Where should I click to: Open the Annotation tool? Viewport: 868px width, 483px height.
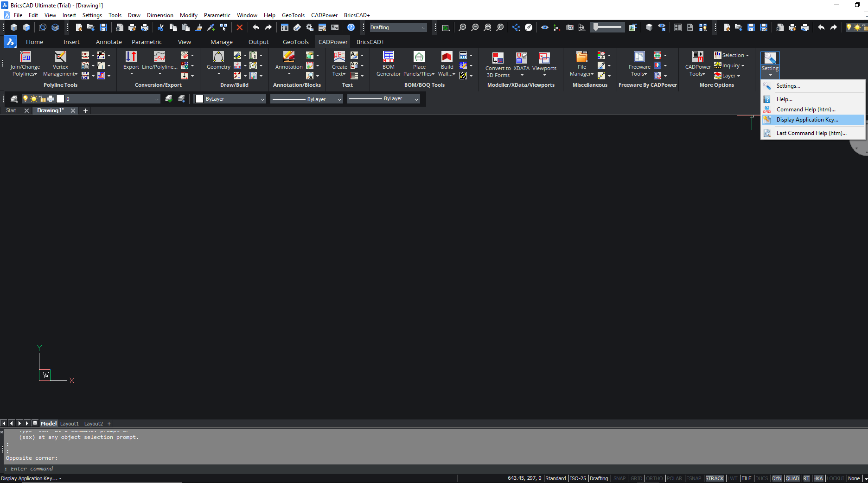pos(289,63)
